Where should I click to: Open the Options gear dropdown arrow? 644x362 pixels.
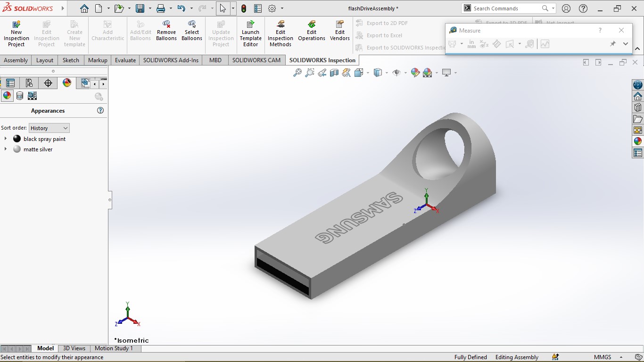pyautogui.click(x=282, y=8)
